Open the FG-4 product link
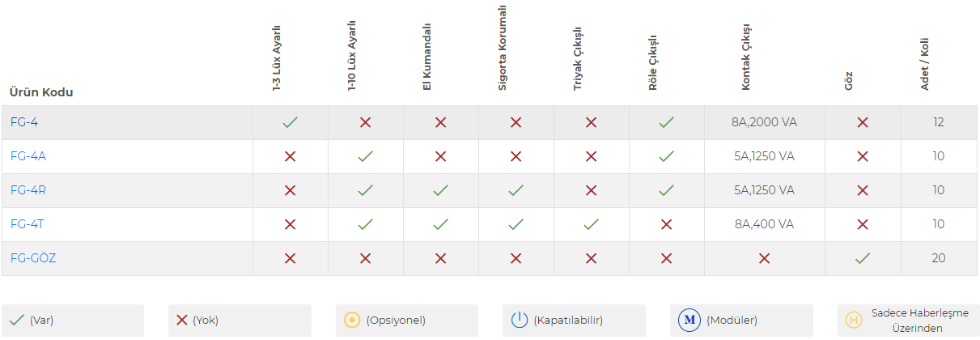 click(23, 122)
